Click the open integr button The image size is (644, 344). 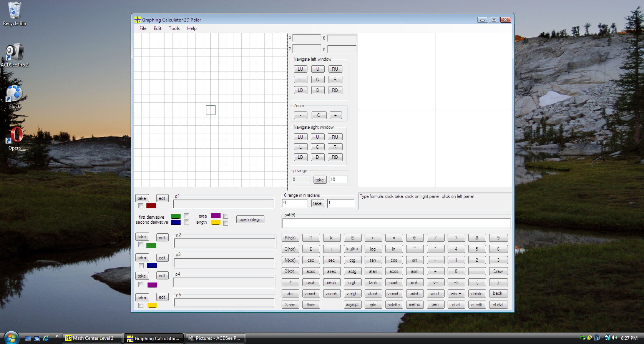pos(250,219)
